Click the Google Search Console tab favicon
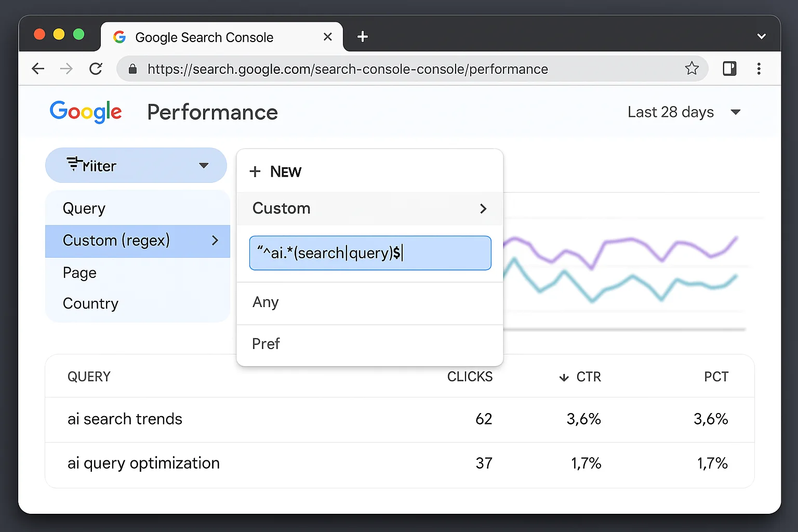Viewport: 798px width, 532px height. click(119, 36)
